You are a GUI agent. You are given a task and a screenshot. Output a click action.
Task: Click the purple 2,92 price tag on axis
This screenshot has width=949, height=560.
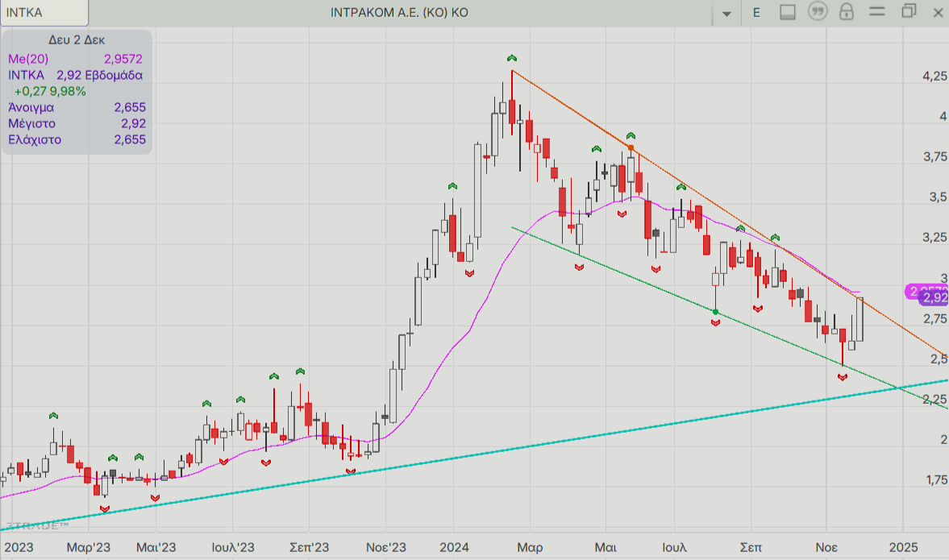click(x=934, y=297)
